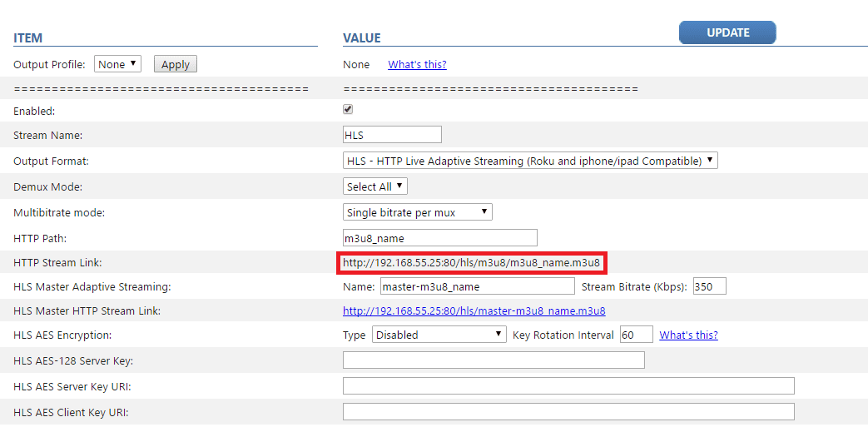Edit the Stream Name field
Image resolution: width=868 pixels, height=432 pixels.
tap(393, 135)
